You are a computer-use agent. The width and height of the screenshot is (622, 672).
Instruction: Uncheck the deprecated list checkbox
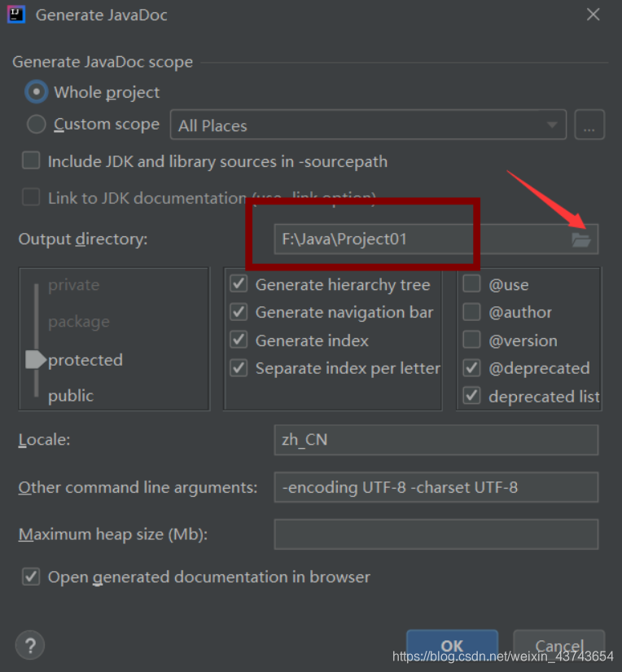tap(471, 396)
